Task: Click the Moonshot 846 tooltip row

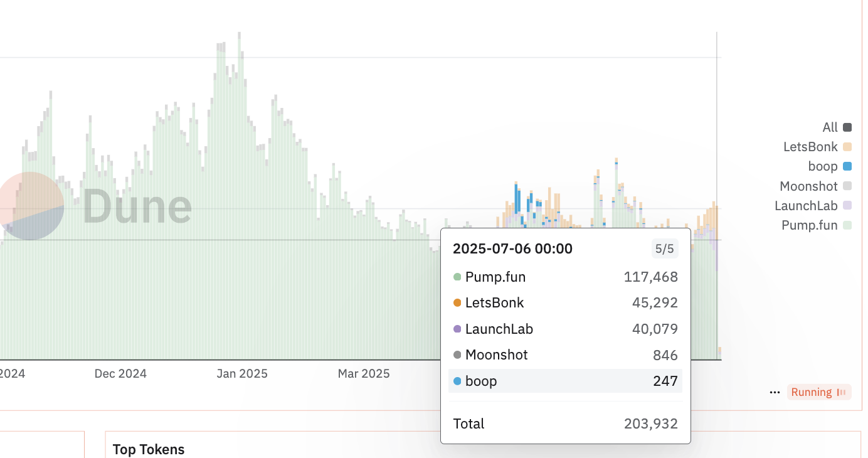Action: tap(565, 355)
